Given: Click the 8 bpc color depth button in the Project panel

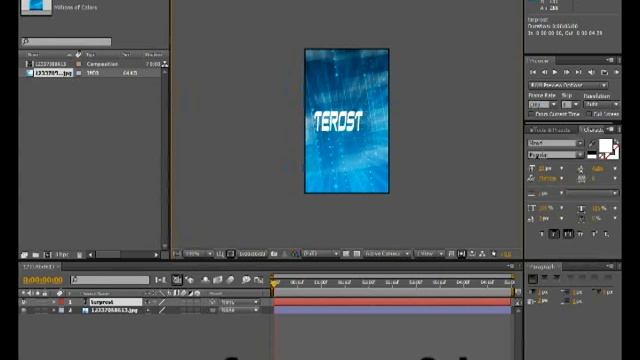Looking at the screenshot, I should coord(62,255).
